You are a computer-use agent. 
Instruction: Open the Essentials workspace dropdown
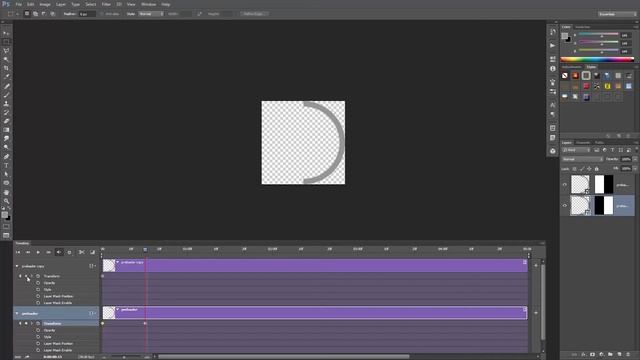point(617,14)
